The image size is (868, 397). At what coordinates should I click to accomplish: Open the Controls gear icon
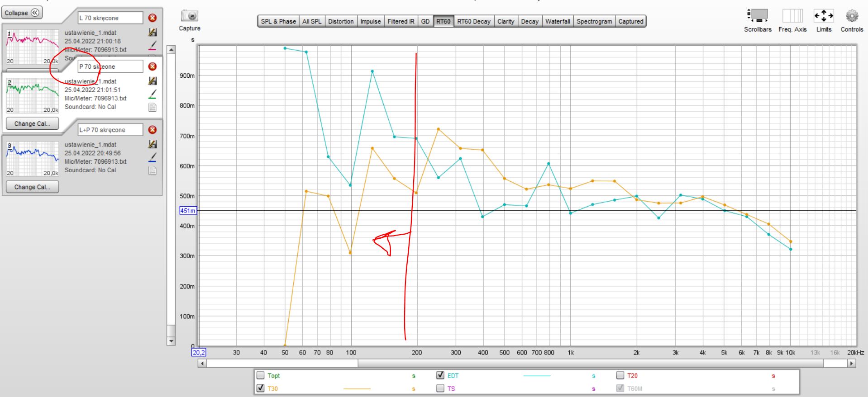(852, 16)
